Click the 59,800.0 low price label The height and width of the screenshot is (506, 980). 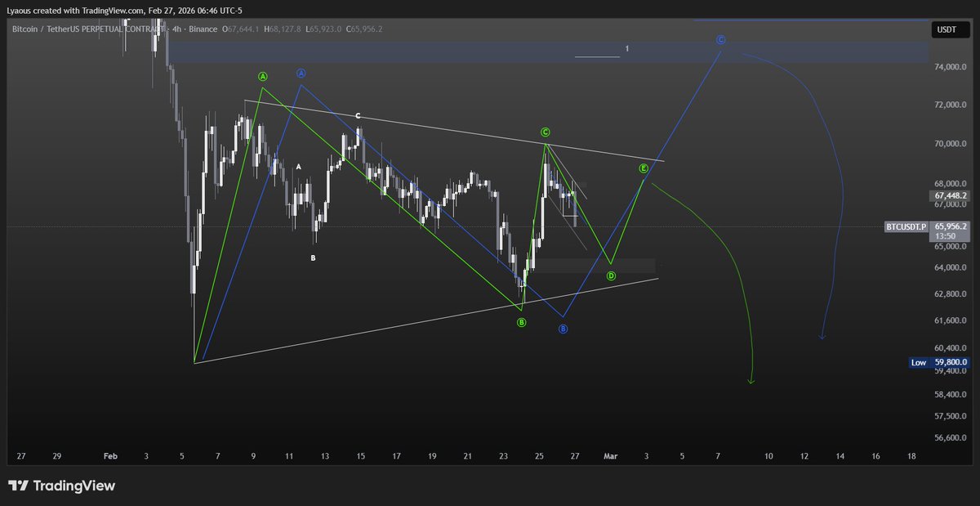[951, 362]
